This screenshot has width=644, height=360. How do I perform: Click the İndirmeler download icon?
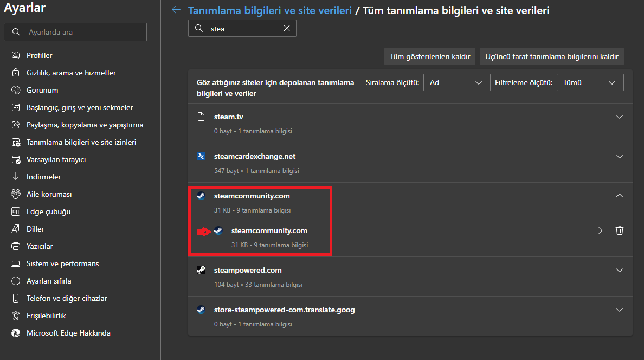(16, 177)
